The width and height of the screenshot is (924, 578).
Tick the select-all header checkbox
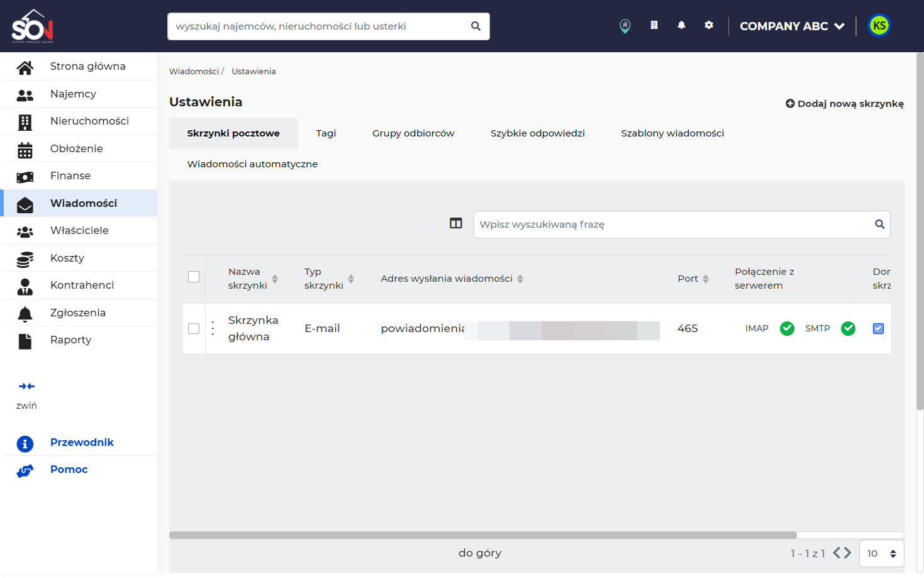[194, 277]
